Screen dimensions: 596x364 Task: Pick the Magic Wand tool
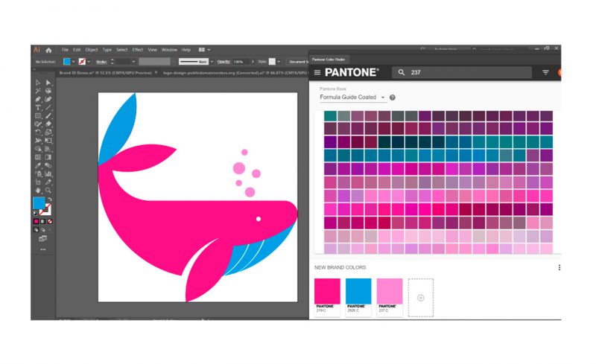(x=38, y=92)
